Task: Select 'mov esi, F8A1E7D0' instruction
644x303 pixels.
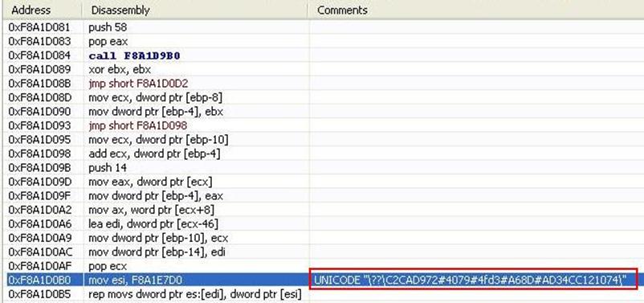Action: point(136,280)
